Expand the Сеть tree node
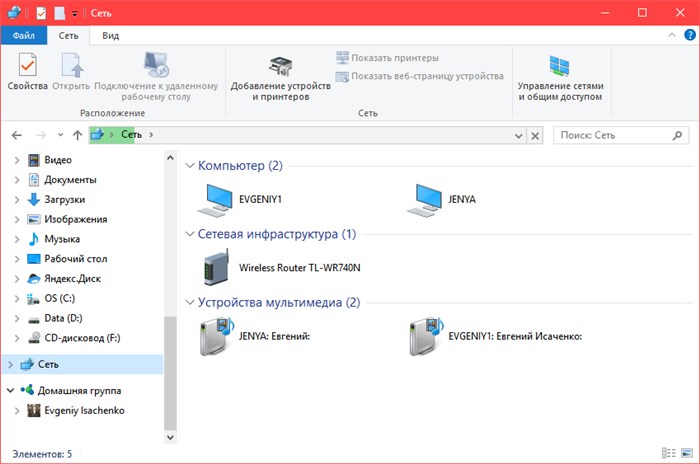Viewport: 700px width, 464px height. point(10,364)
